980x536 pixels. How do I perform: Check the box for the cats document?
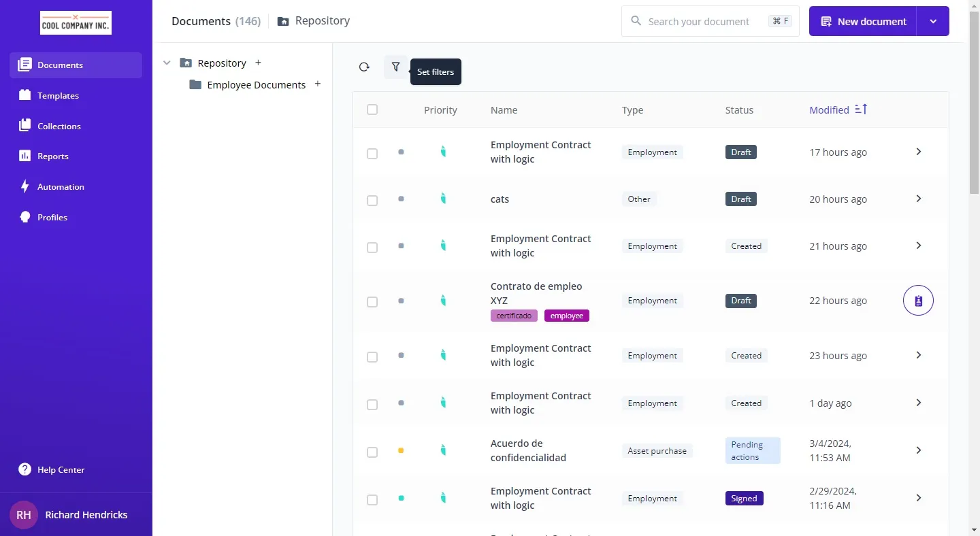pyautogui.click(x=372, y=200)
